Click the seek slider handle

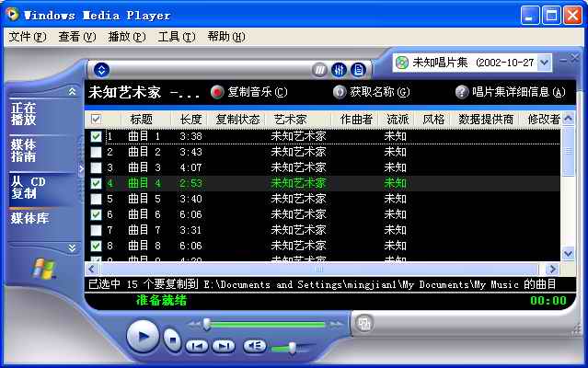[x=207, y=324]
